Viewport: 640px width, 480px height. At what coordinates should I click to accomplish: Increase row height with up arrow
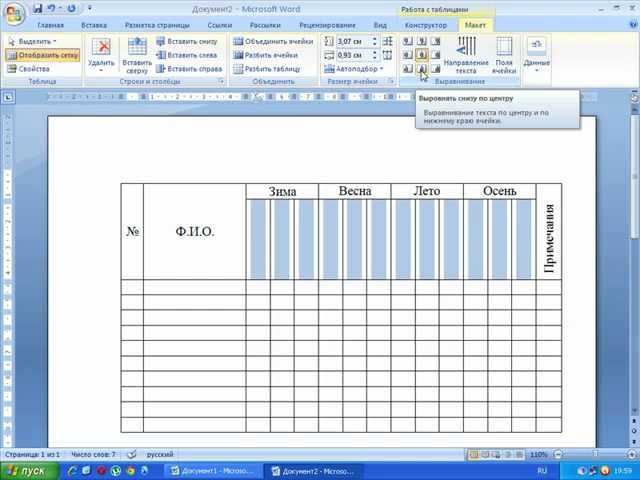pos(374,39)
